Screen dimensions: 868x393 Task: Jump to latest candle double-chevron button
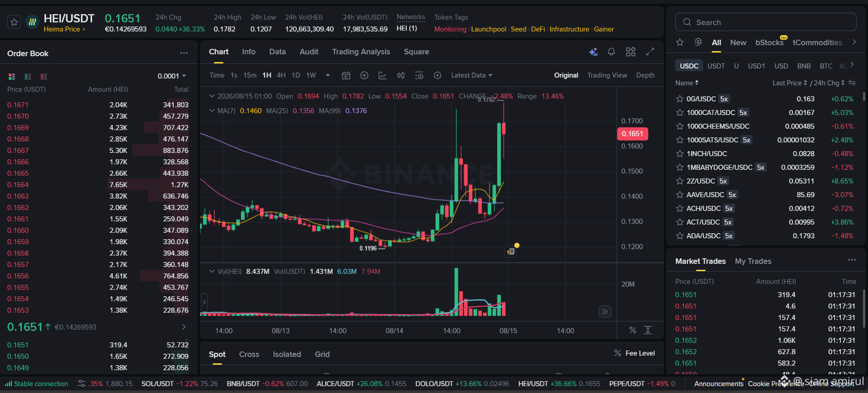[x=605, y=312]
